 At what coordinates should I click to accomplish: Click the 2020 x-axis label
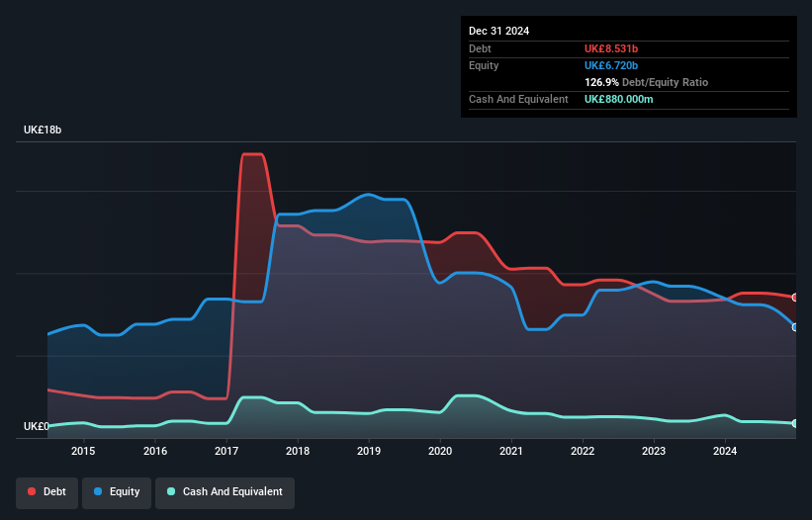(440, 451)
